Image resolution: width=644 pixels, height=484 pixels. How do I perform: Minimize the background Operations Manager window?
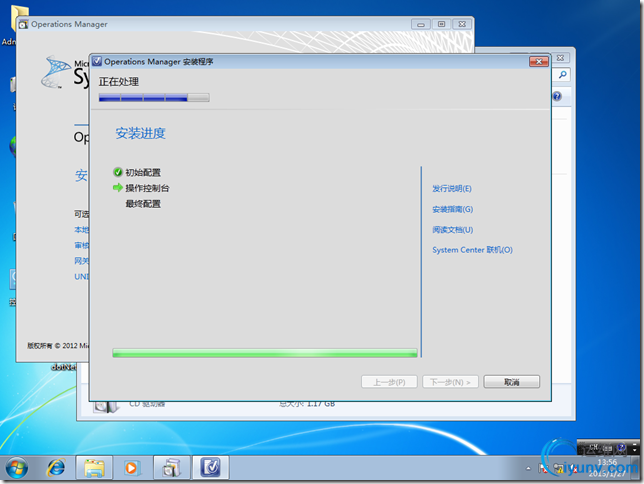coord(421,24)
